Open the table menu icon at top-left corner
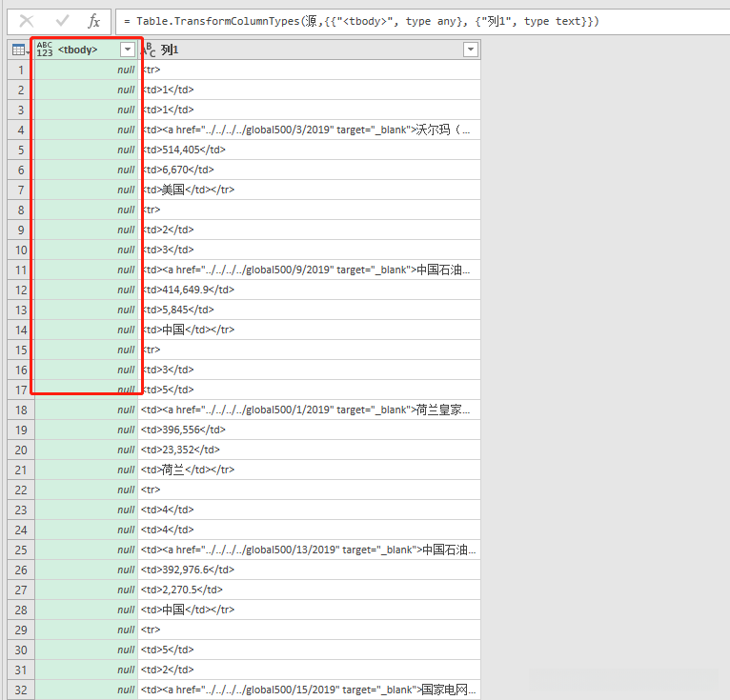Viewport: 730px width, 700px height. coord(20,50)
